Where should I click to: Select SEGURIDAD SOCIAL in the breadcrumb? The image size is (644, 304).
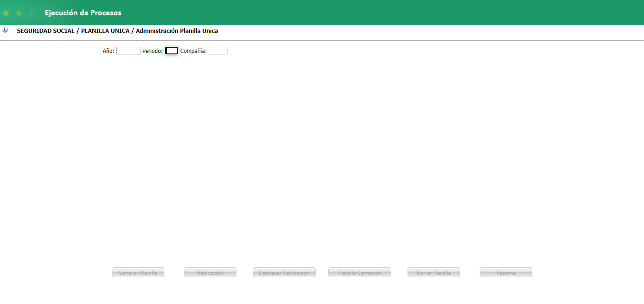coord(45,31)
